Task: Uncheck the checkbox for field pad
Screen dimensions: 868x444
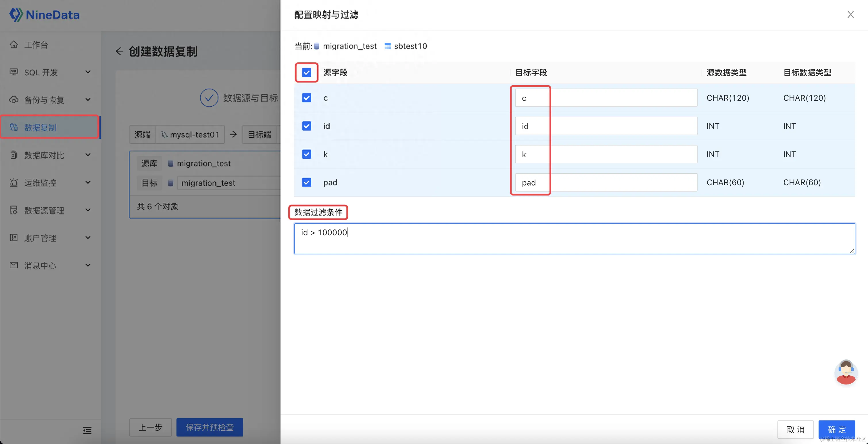Action: pyautogui.click(x=306, y=182)
